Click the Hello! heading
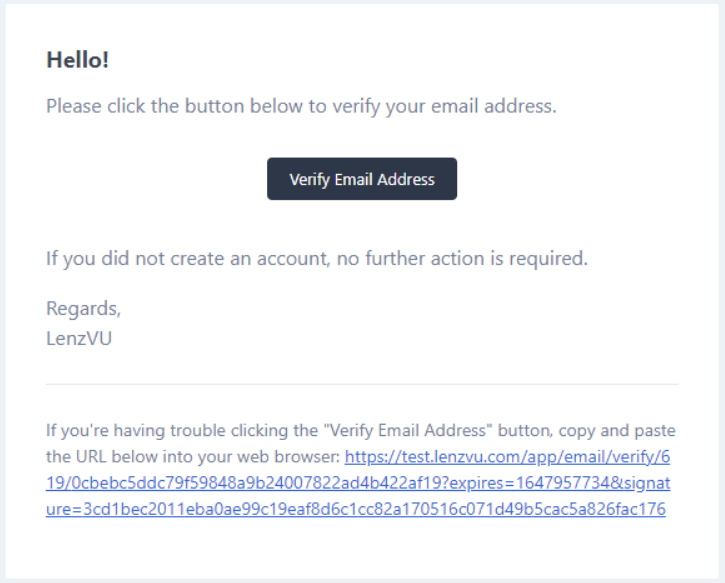 click(x=77, y=60)
